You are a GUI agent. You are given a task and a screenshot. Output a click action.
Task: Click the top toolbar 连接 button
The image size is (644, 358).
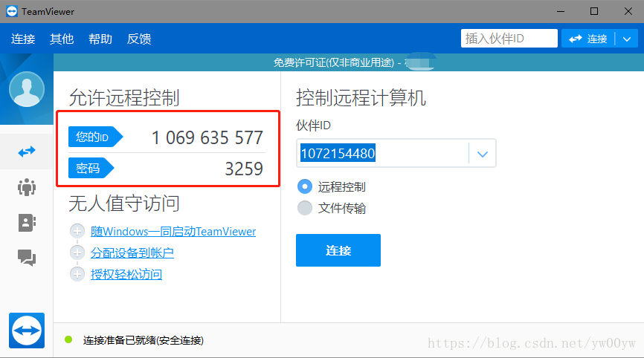[x=588, y=39]
